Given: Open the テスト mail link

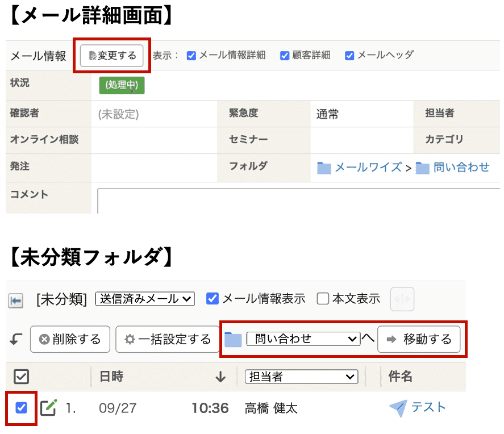Looking at the screenshot, I should tap(428, 407).
